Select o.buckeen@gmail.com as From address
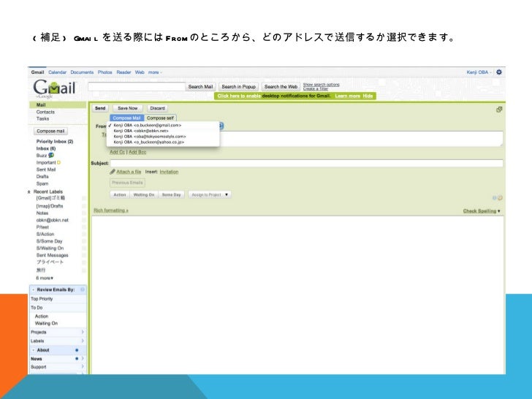This screenshot has width=532, height=399. pyautogui.click(x=148, y=125)
